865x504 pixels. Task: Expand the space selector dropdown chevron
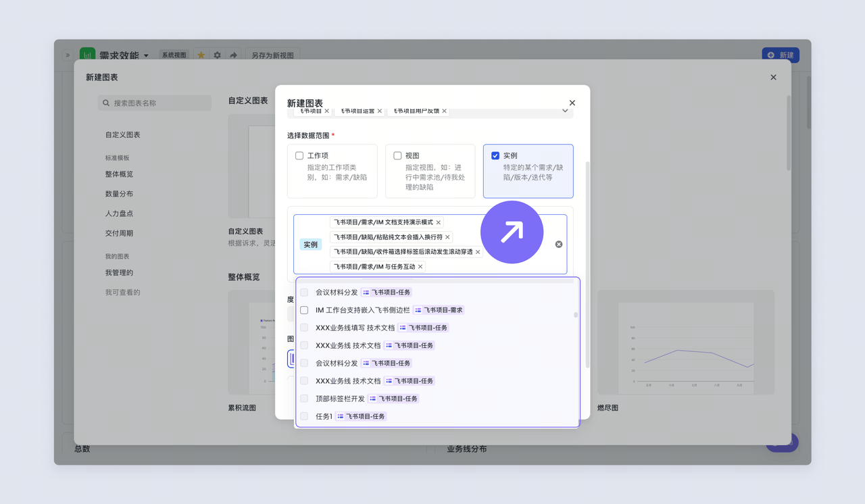[x=566, y=111]
